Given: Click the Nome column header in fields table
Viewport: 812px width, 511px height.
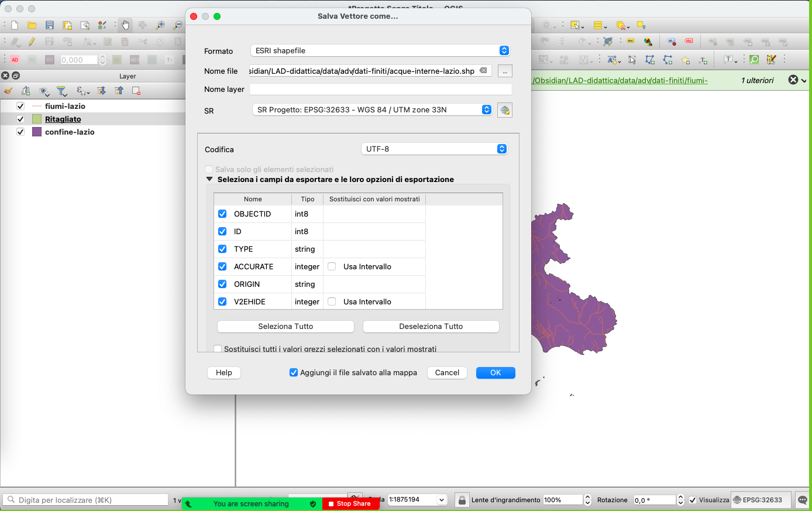Looking at the screenshot, I should tap(253, 199).
